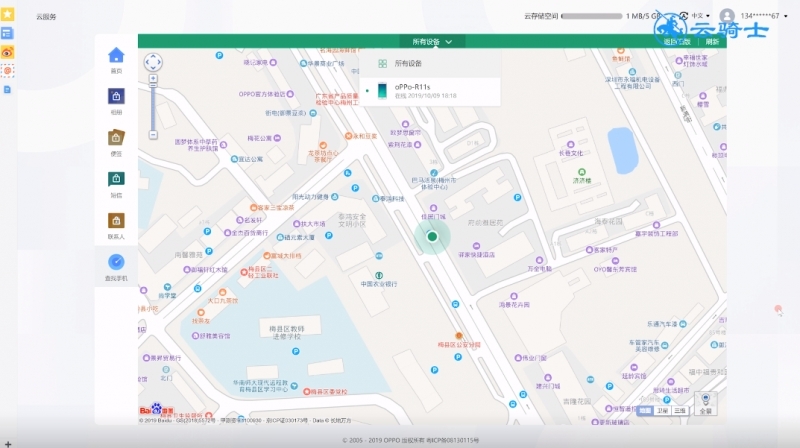Click the map zoom level slider track
The width and height of the screenshot is (800, 448).
(153, 107)
